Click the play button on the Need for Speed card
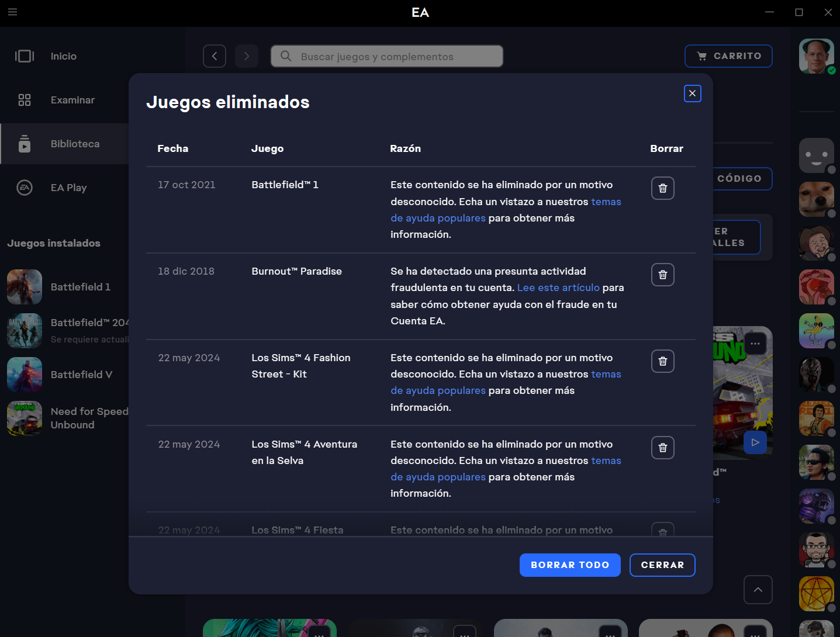Viewport: 840px width, 637px height. 755,442
